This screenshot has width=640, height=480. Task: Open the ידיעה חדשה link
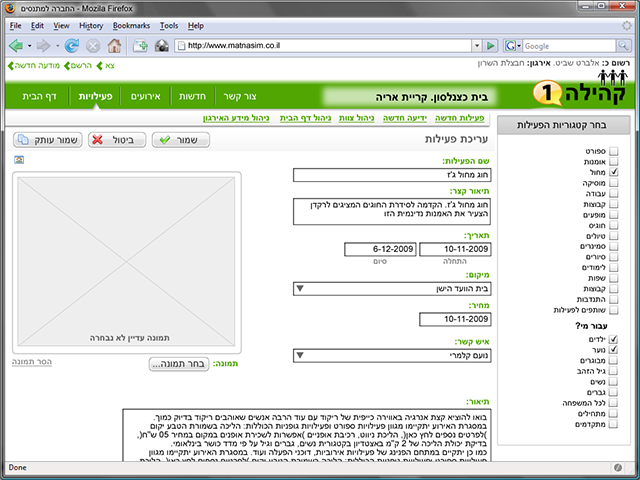(x=404, y=118)
